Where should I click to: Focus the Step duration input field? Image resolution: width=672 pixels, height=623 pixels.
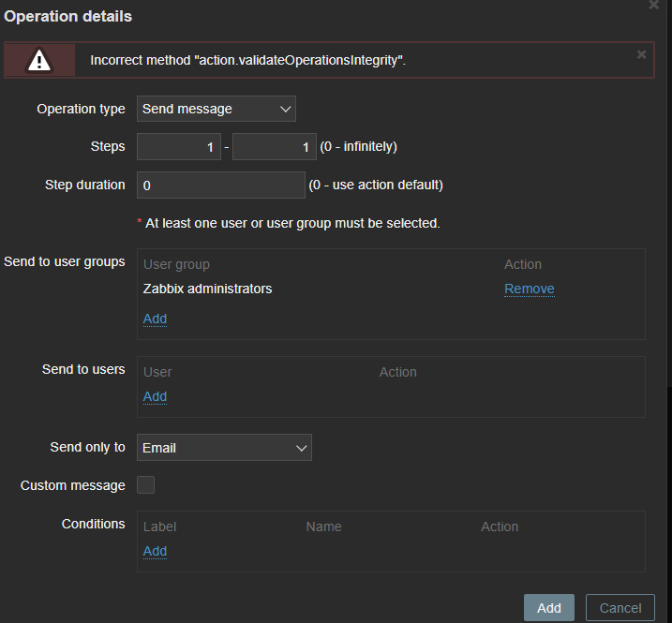(221, 185)
